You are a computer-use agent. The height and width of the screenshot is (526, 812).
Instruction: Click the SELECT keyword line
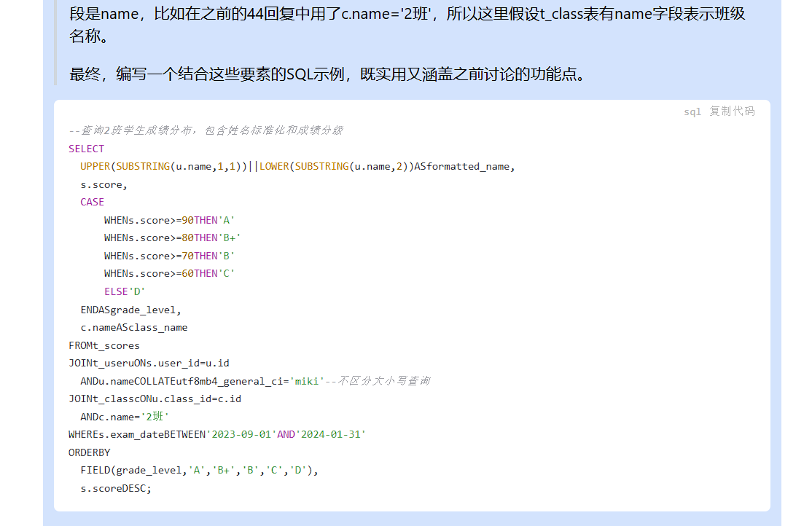pyautogui.click(x=87, y=149)
